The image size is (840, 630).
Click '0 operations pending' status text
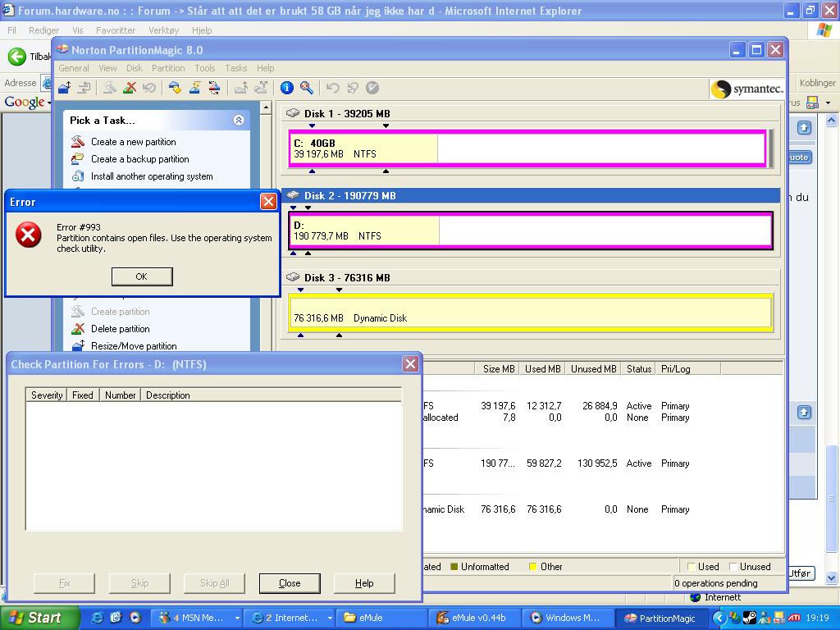click(x=715, y=583)
